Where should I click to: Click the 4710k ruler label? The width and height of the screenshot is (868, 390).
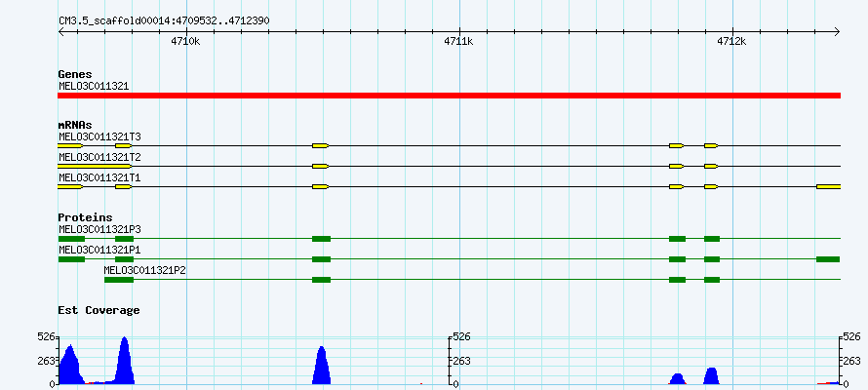pos(185,41)
